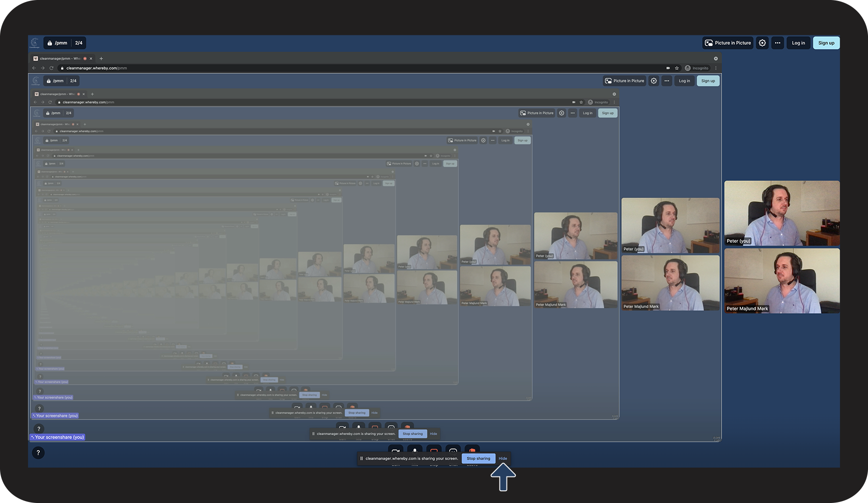Image resolution: width=868 pixels, height=503 pixels.
Task: Go forward in the largest shared Chrome window
Action: (43, 68)
